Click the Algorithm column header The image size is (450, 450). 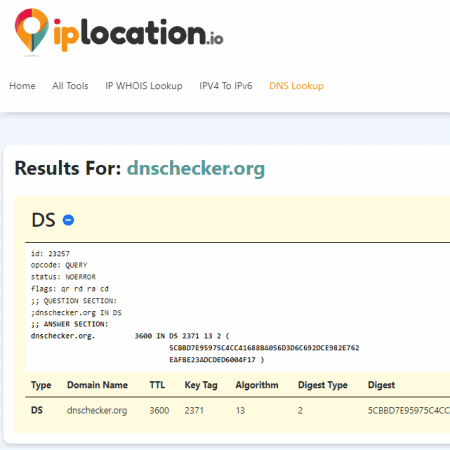pos(257,385)
